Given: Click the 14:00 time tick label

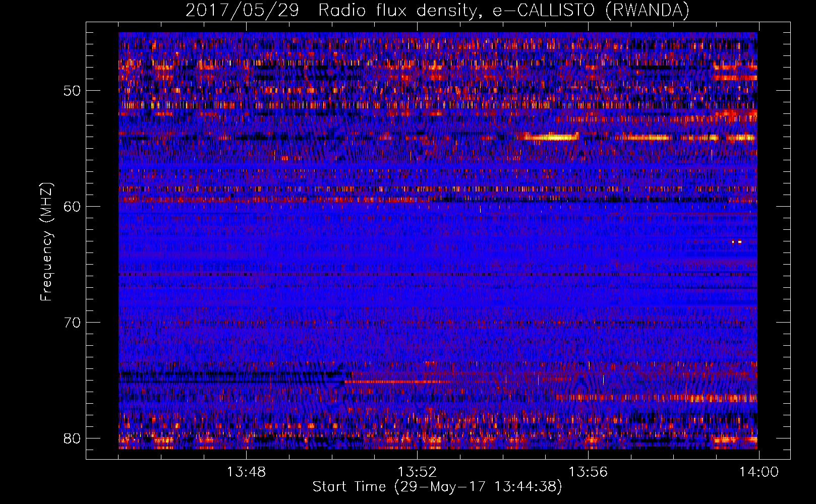Looking at the screenshot, I should pyautogui.click(x=759, y=472).
